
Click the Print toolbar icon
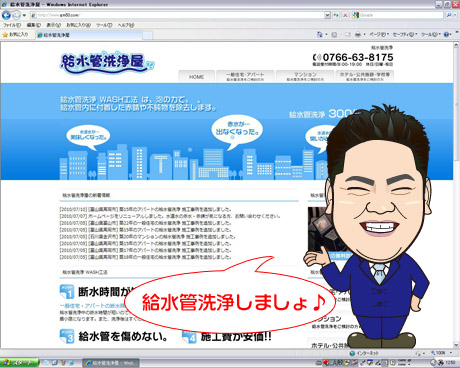(358, 34)
